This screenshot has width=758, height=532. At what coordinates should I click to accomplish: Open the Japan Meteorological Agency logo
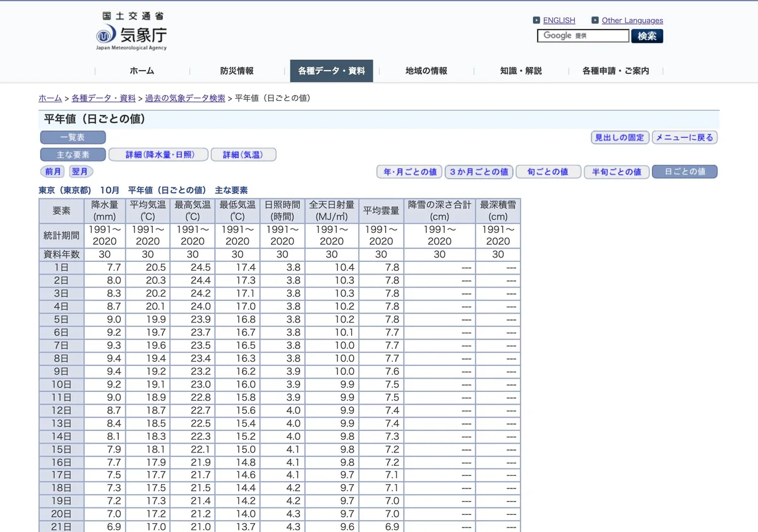pyautogui.click(x=132, y=32)
